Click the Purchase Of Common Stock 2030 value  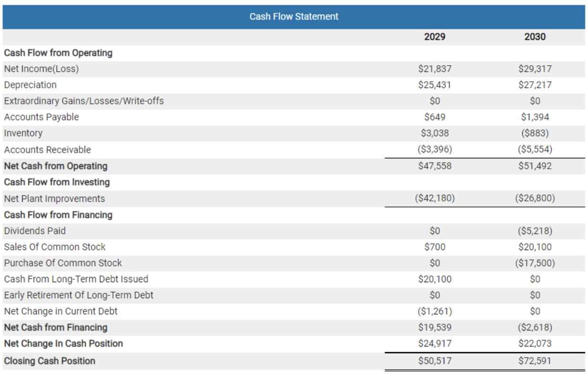click(x=534, y=263)
